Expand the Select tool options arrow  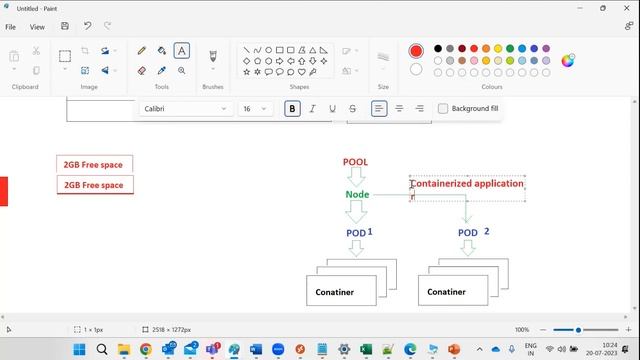point(65,69)
